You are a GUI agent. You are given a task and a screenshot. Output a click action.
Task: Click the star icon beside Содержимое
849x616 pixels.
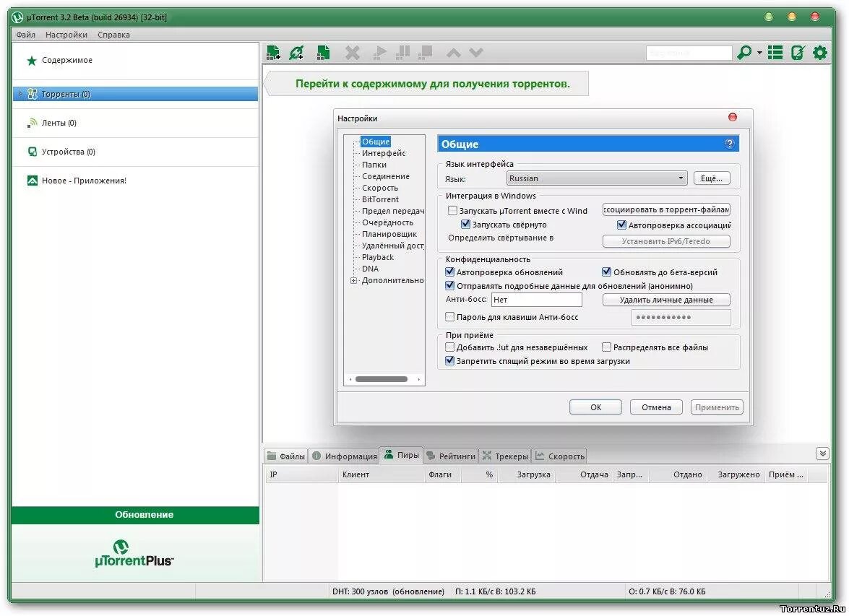pyautogui.click(x=31, y=61)
